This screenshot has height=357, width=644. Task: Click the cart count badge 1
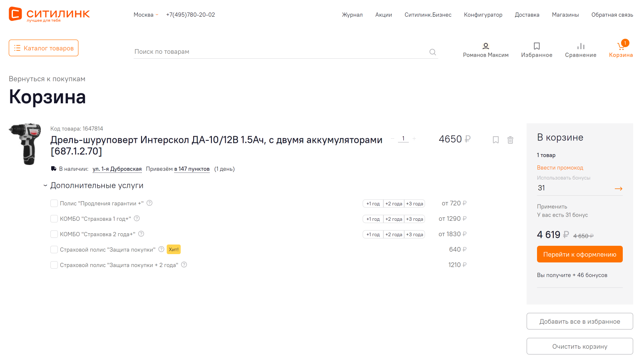point(625,43)
